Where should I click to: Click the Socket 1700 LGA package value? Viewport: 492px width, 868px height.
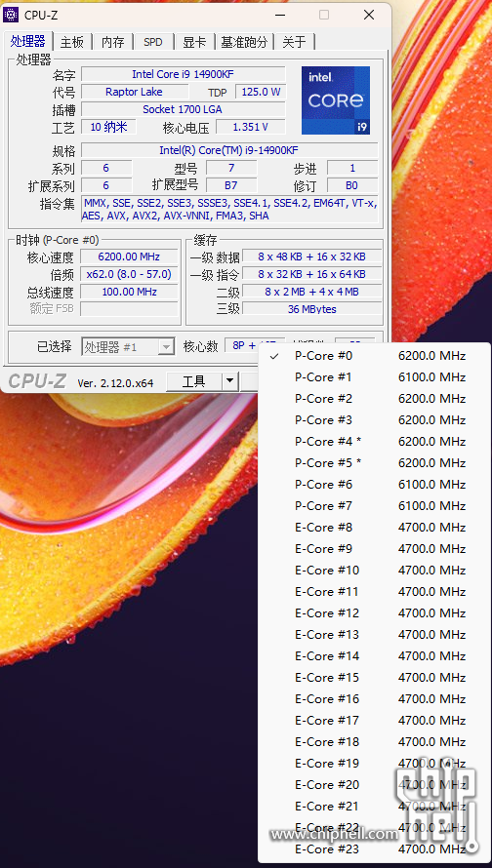[x=184, y=109]
